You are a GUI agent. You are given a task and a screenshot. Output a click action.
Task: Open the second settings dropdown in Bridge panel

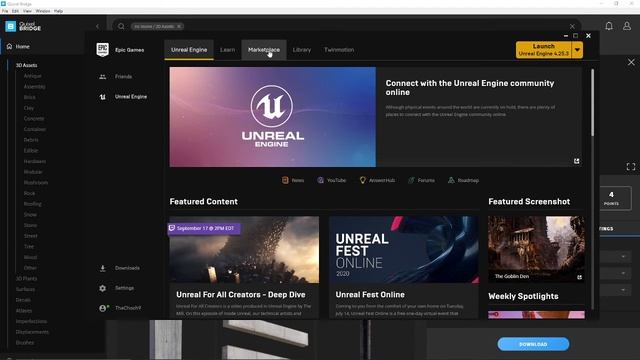point(623,273)
